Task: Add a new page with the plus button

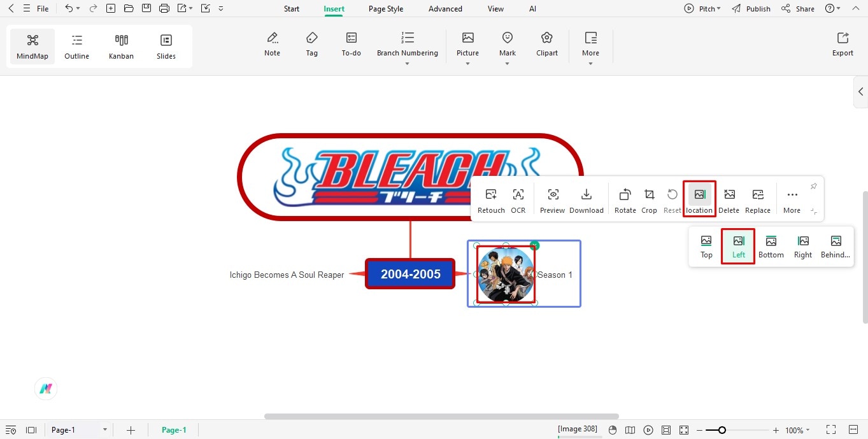Action: point(131,430)
